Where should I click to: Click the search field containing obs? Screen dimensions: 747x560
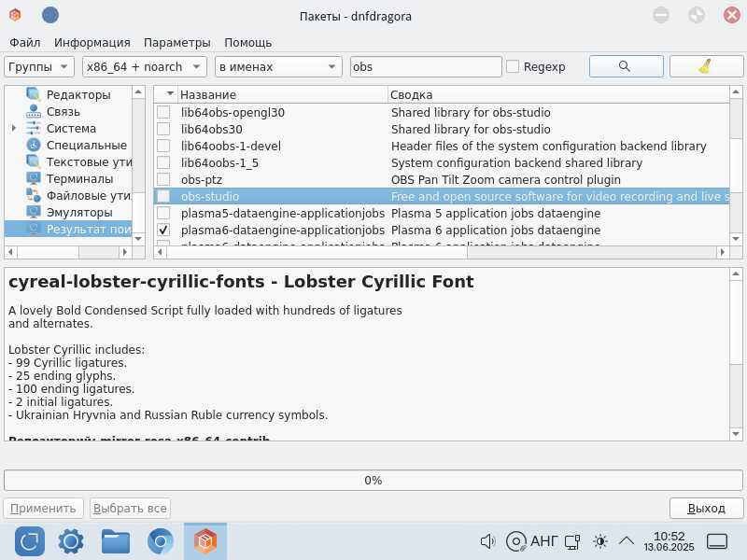click(x=426, y=66)
